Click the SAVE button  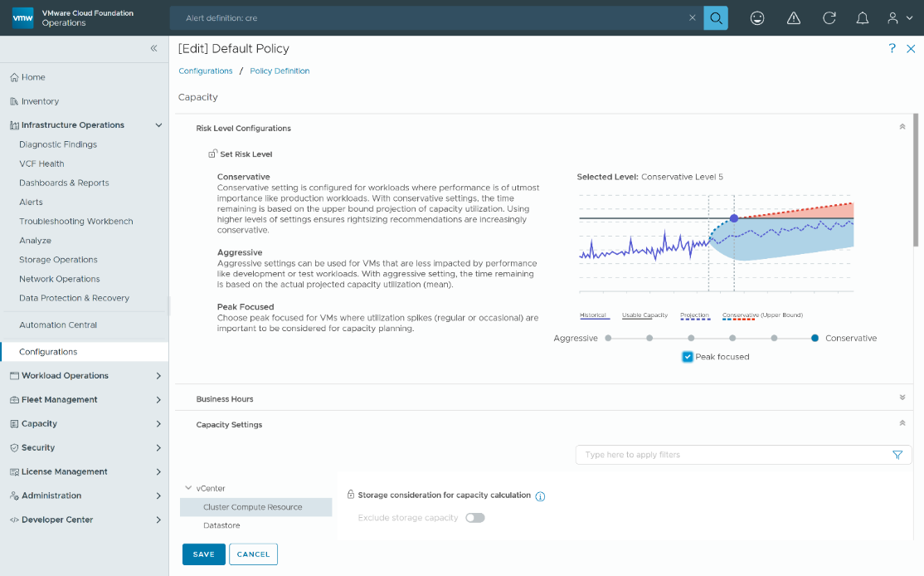(203, 554)
